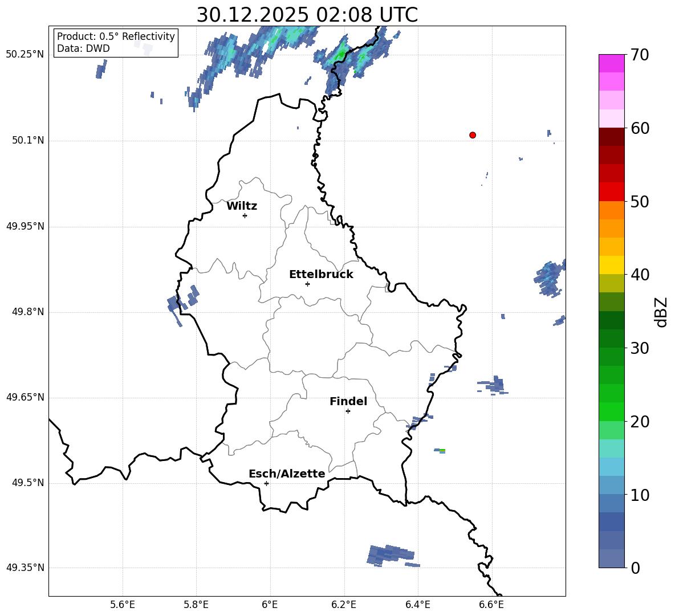Viewport: 675px width, 616px height.
Task: Click the 60 colorbar tick label
Action: point(640,128)
